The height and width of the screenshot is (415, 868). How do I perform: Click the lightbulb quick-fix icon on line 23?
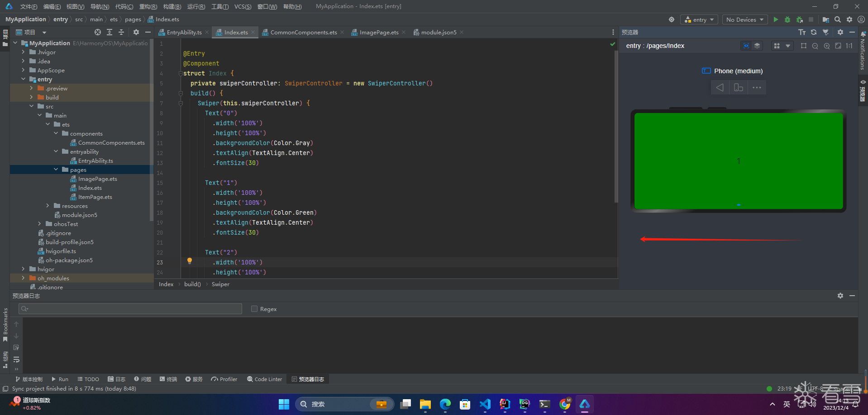click(190, 261)
